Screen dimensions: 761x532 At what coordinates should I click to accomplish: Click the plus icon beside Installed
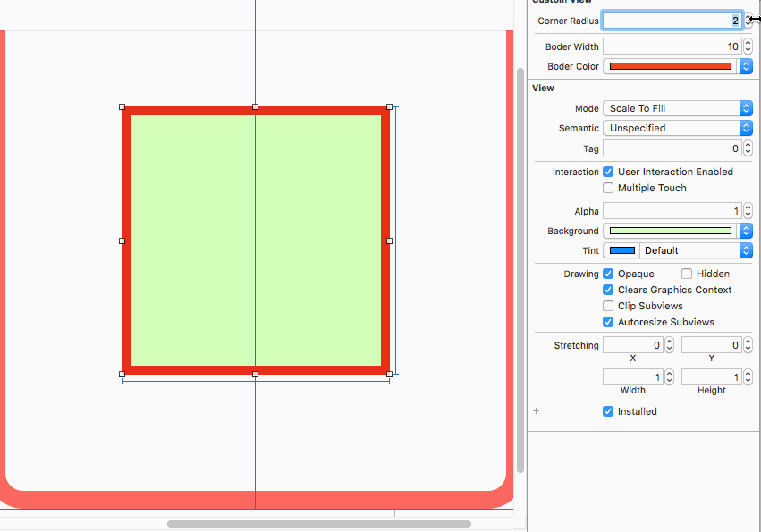point(537,411)
